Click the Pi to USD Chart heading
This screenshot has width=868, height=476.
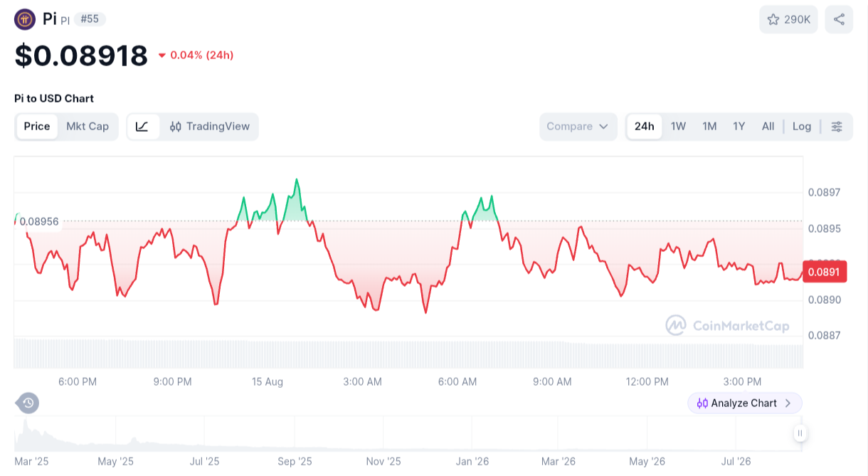54,98
